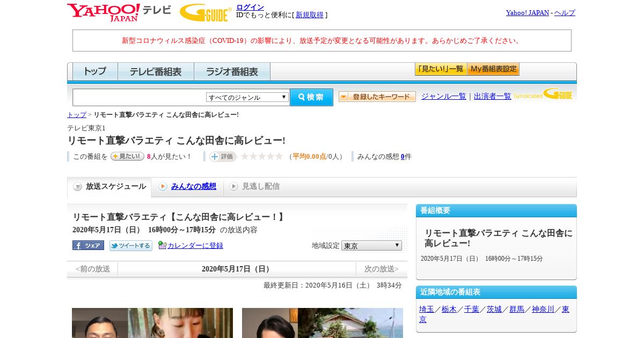Click the 新規取得 link
This screenshot has height=338, width=644.
310,15
